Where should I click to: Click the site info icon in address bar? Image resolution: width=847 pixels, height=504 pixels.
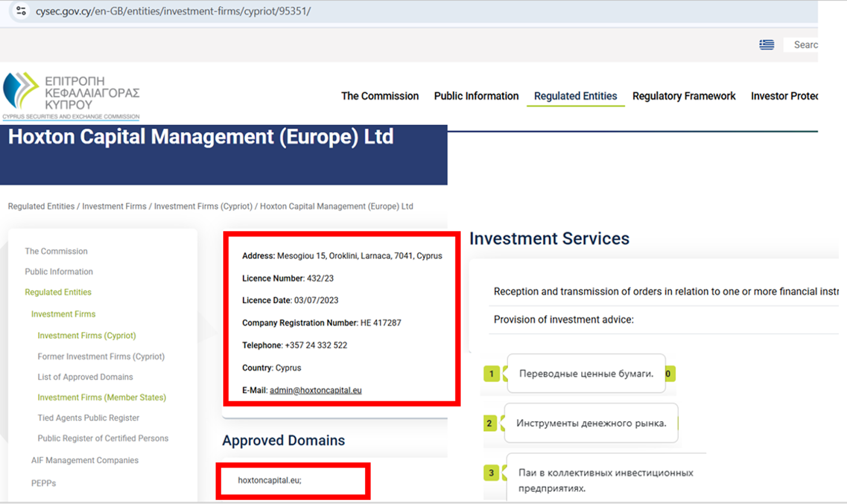click(21, 11)
